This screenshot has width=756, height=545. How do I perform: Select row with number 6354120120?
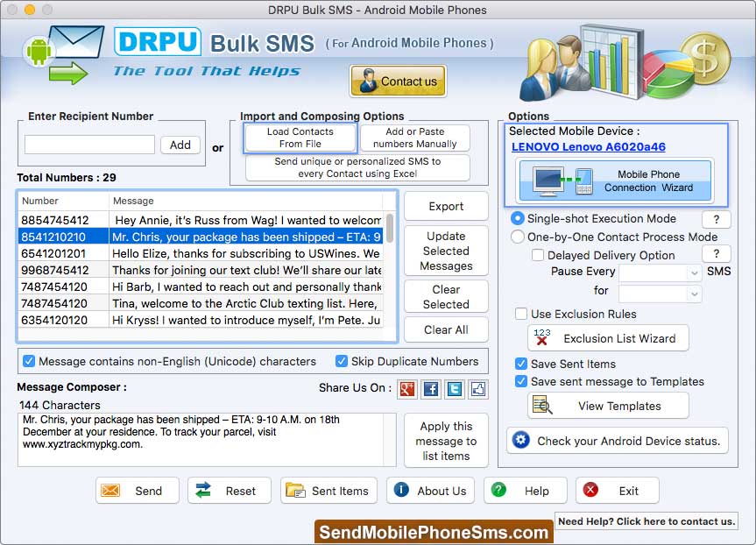(x=201, y=320)
